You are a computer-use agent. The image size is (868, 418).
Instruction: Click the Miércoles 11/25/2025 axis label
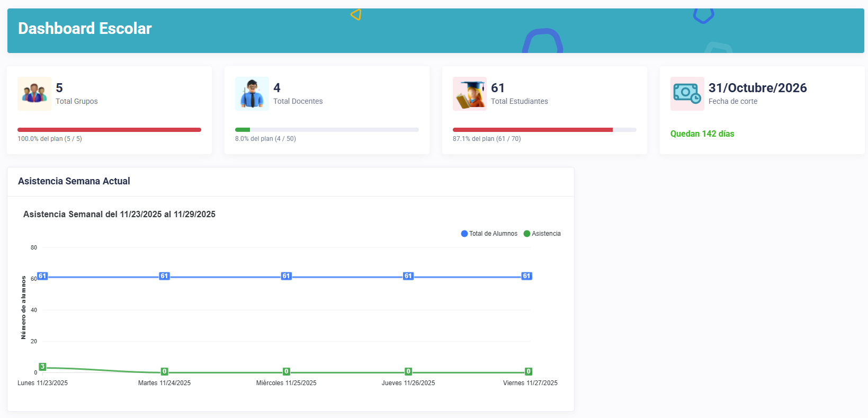tap(286, 383)
